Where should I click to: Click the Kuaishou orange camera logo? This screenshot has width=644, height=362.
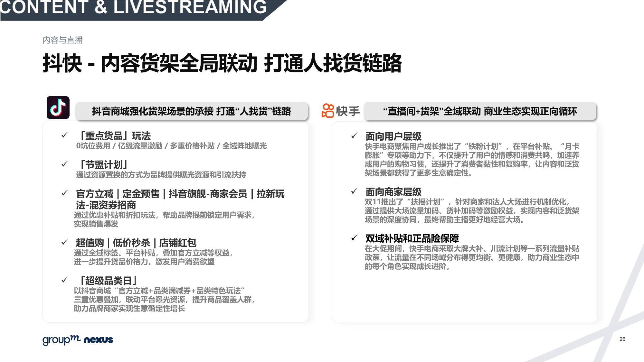[x=328, y=111]
